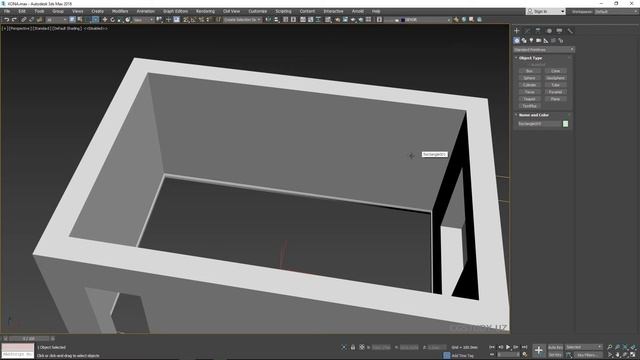
Task: Activate the Select and Move tool
Action: (104, 20)
